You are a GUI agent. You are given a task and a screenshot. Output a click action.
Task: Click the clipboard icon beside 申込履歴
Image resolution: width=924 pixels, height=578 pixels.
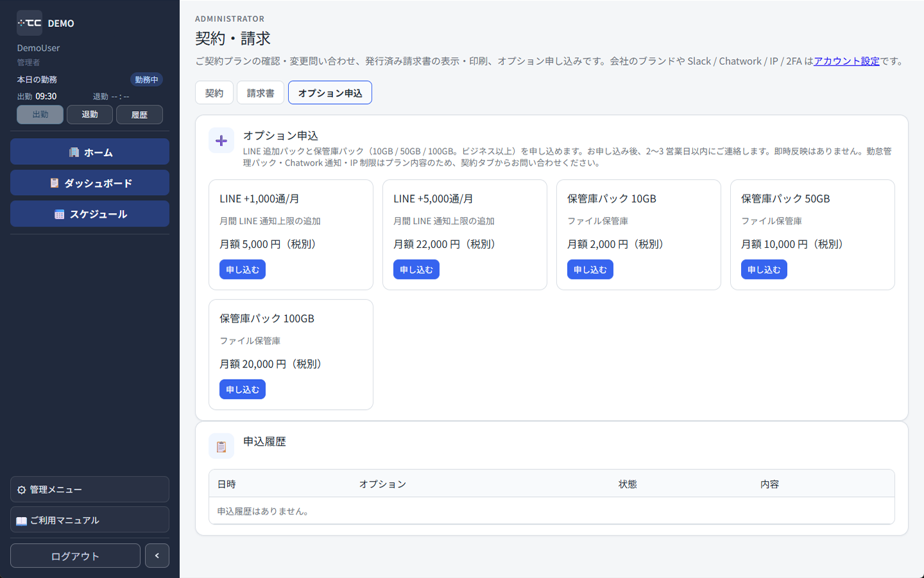[221, 446]
